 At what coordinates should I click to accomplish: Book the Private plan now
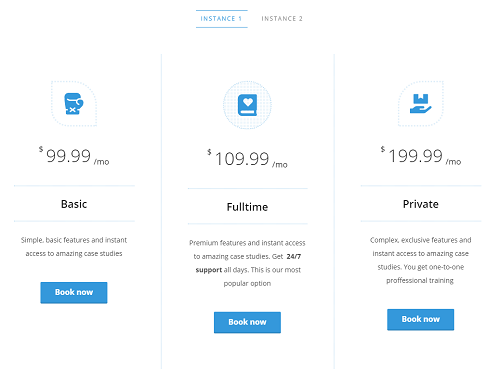click(x=421, y=319)
